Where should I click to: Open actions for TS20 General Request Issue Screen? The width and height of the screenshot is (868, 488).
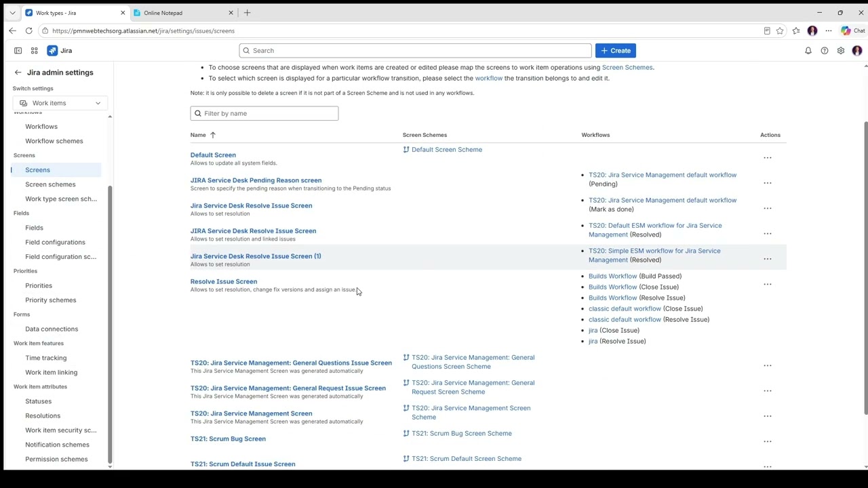768,391
